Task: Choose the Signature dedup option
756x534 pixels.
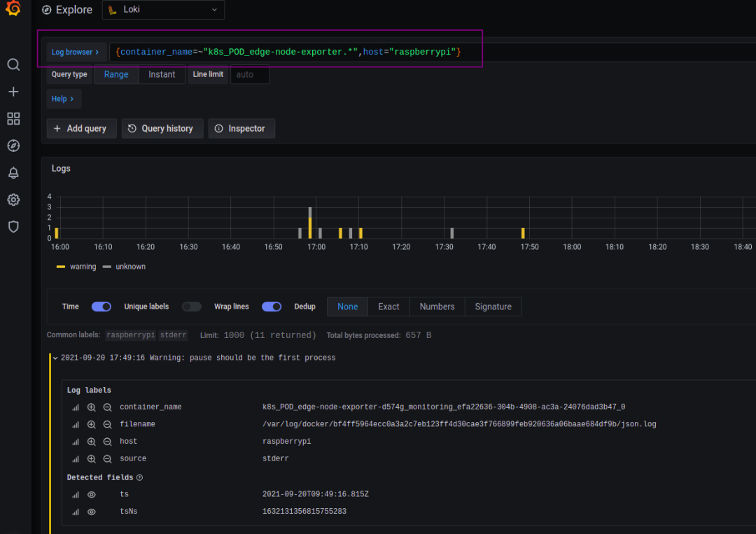Action: coord(493,307)
